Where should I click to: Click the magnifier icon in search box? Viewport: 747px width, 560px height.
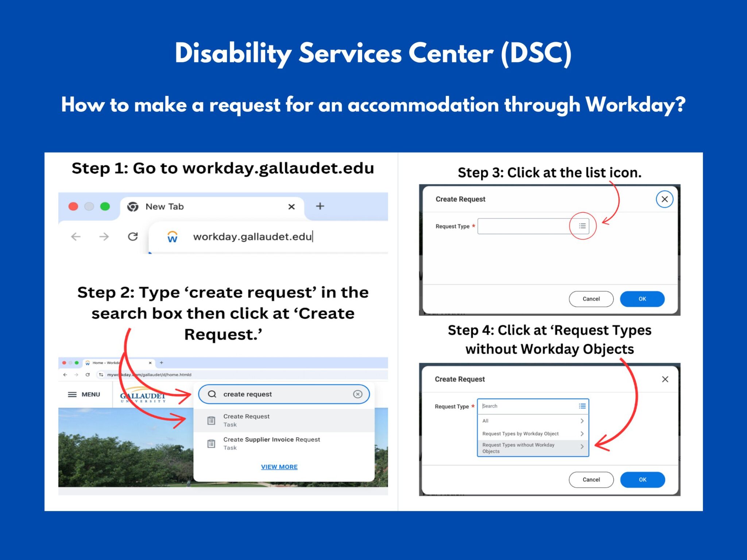coord(212,394)
